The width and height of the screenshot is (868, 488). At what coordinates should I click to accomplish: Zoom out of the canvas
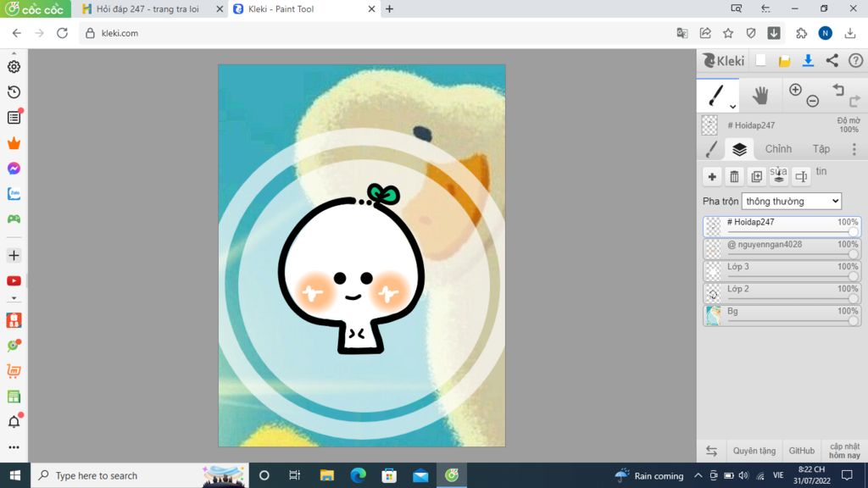(813, 101)
